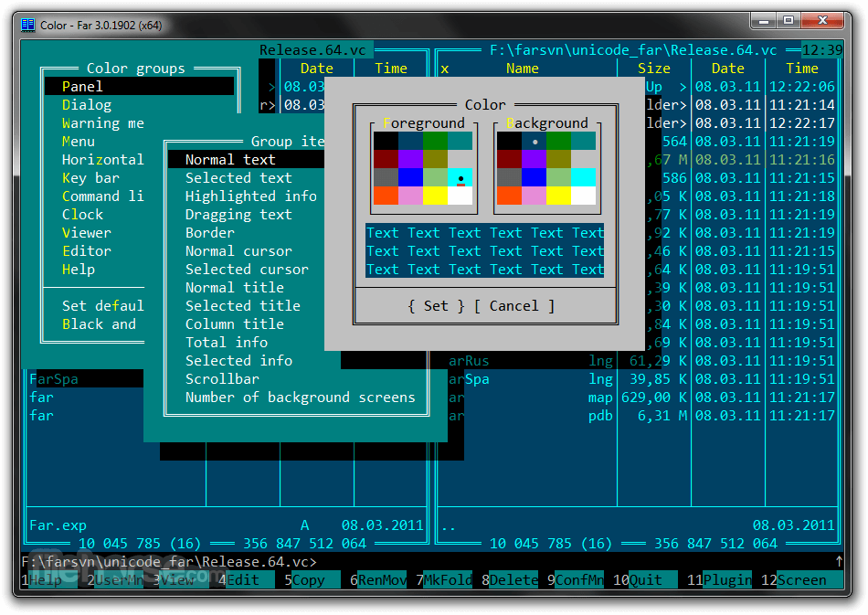Choose Number of background screens item
The image size is (868, 615).
pos(300,397)
